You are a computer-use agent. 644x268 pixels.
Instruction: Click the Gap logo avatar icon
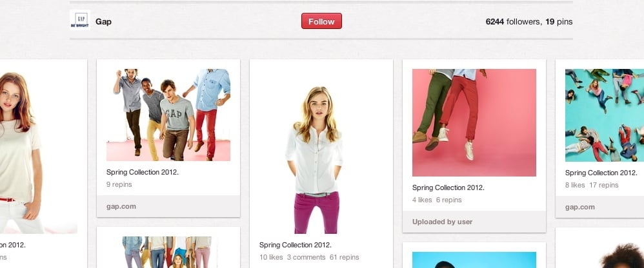point(80,21)
